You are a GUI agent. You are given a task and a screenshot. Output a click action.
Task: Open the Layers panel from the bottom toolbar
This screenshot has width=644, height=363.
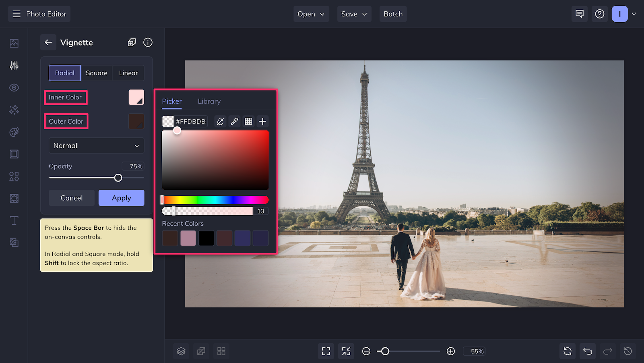[181, 351]
